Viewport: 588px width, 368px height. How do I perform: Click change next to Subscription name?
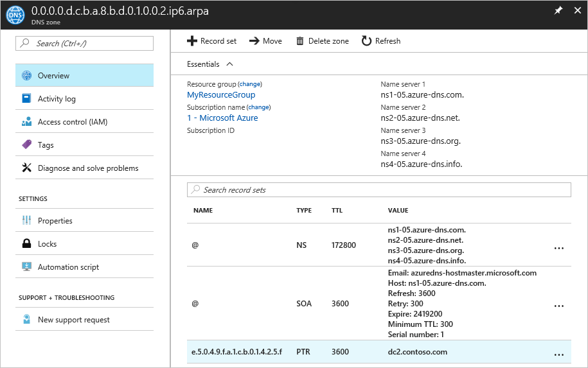(258, 107)
